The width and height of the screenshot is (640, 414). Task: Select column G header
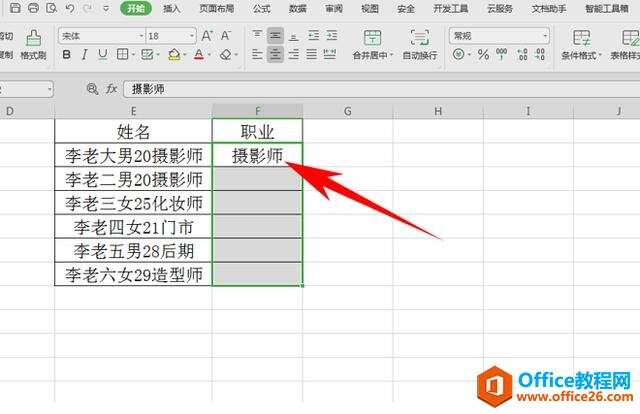(348, 111)
